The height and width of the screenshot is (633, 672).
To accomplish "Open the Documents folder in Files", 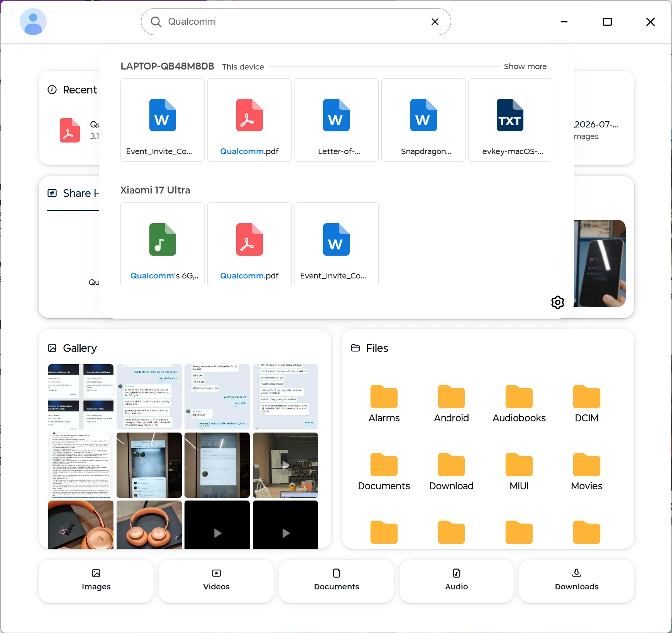I will [384, 472].
